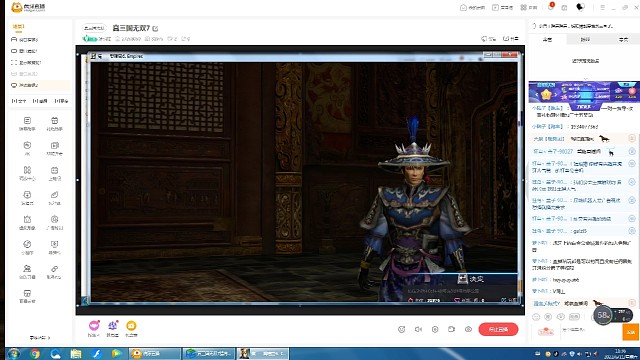
Task: Click the share icon above the preview
Action: coord(488,39)
